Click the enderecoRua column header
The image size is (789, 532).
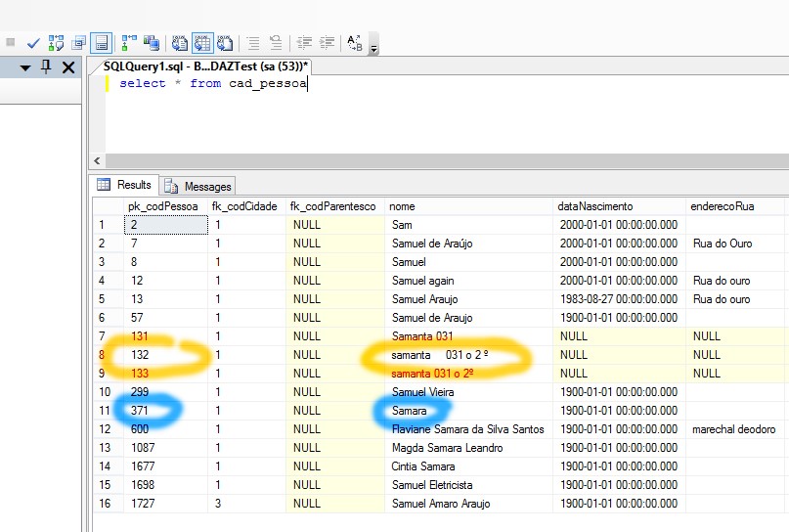coord(735,206)
